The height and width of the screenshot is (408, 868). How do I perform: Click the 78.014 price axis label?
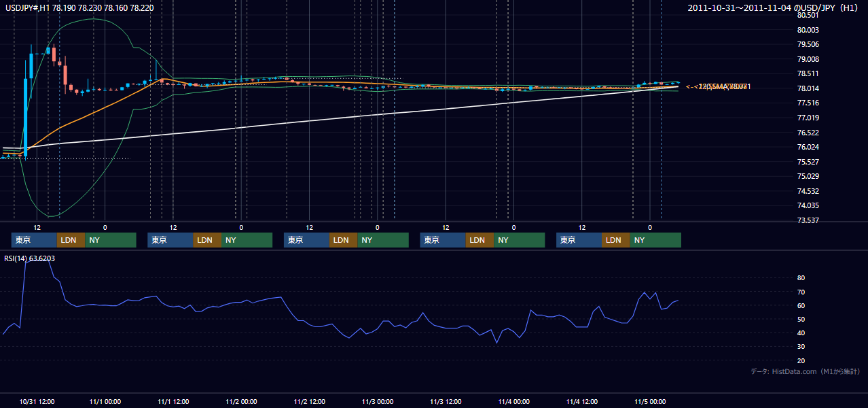(x=808, y=88)
